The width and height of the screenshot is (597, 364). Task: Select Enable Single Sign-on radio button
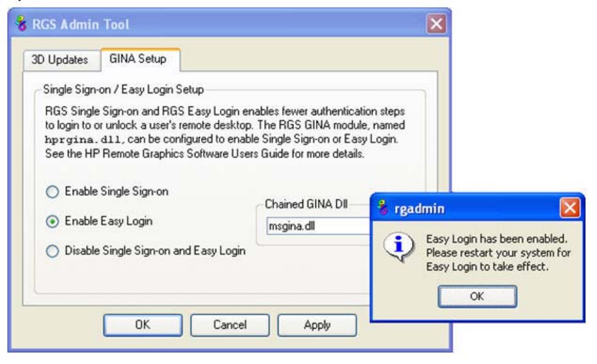pyautogui.click(x=52, y=192)
